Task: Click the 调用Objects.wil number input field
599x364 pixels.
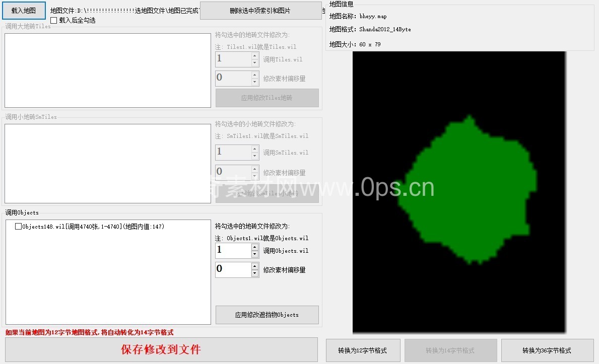Action: (x=233, y=250)
